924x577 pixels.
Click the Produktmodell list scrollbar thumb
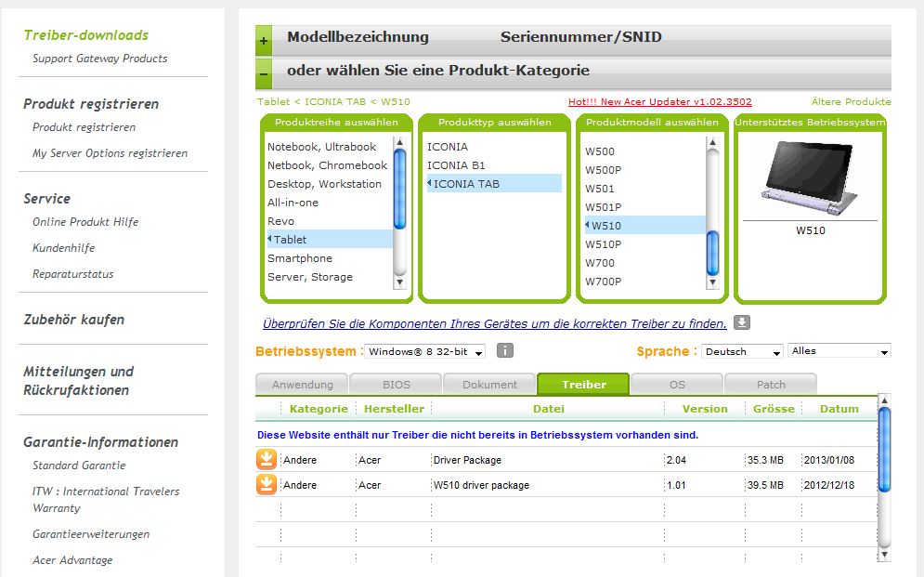712,253
